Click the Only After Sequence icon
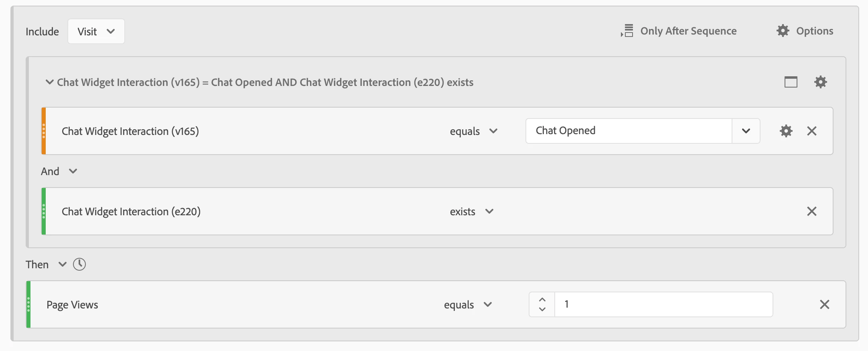 pos(627,31)
